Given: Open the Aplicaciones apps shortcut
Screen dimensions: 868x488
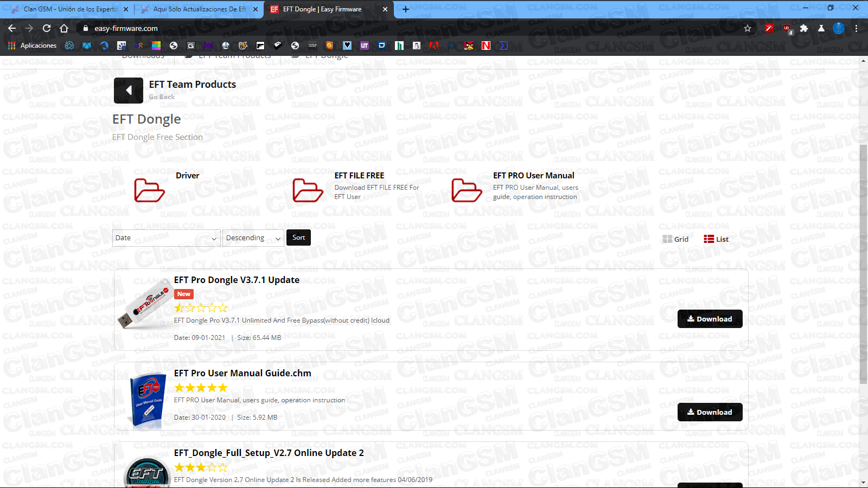Looking at the screenshot, I should click(x=32, y=46).
